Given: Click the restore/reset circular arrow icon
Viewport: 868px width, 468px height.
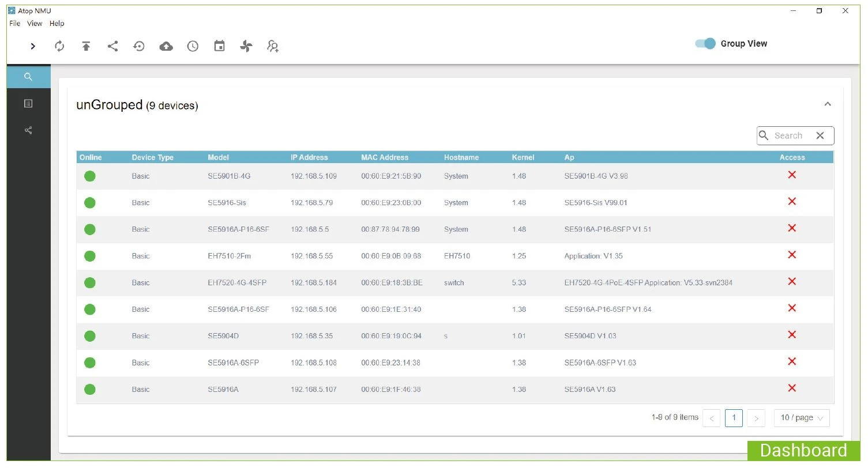Looking at the screenshot, I should click(139, 46).
